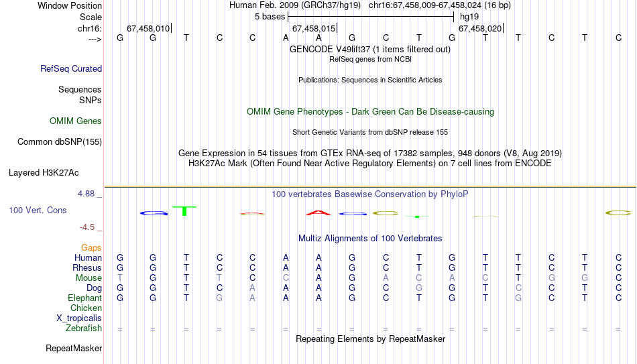Select the X_tropicalis species label

point(79,318)
